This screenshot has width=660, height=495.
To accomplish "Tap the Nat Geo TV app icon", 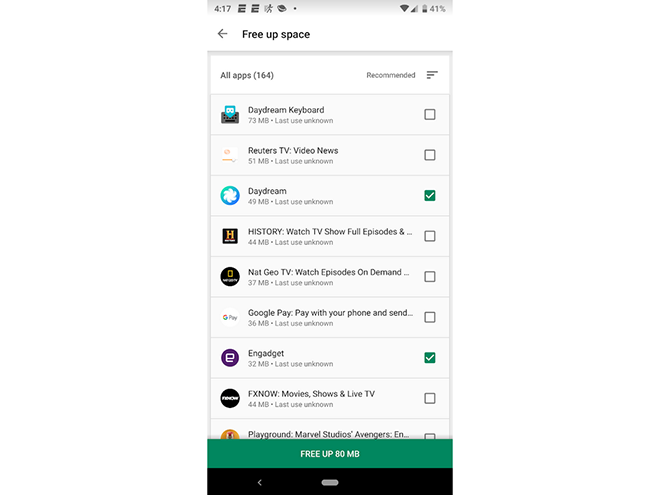I will tap(230, 277).
